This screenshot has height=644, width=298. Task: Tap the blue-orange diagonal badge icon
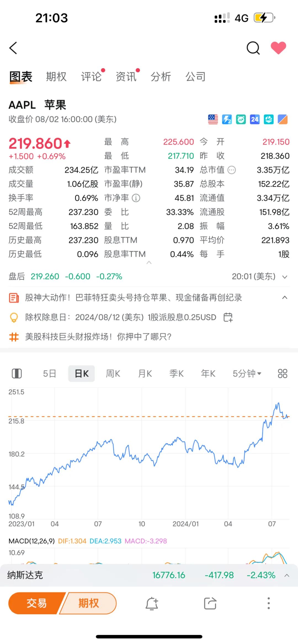(x=283, y=119)
